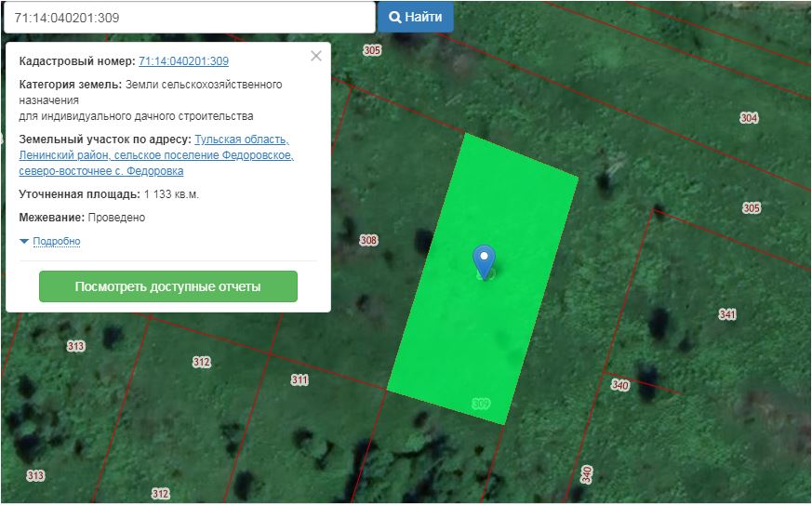812x505 pixels.
Task: Click the Найти search button
Action: (x=416, y=17)
